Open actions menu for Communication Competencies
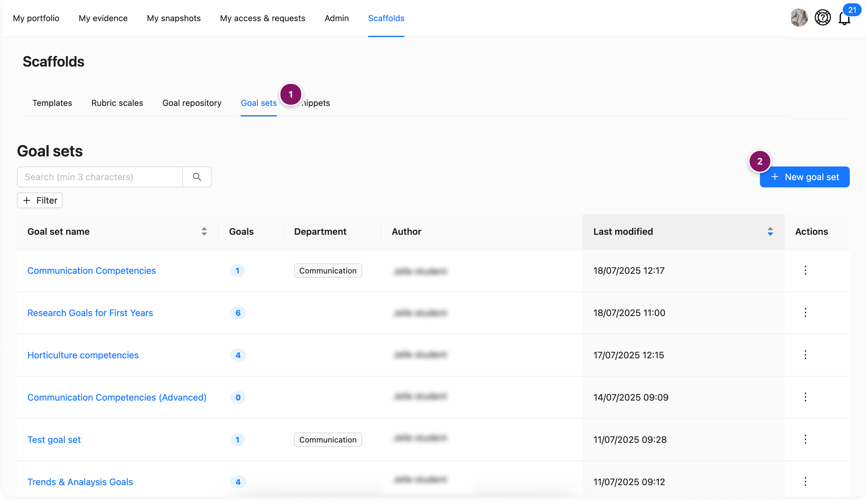The image size is (866, 504). coord(805,271)
